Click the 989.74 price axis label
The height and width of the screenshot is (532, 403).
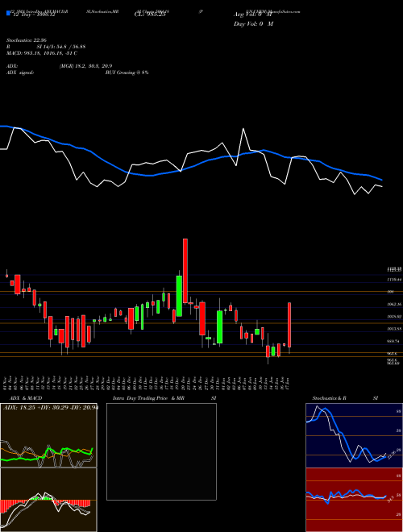click(x=394, y=341)
